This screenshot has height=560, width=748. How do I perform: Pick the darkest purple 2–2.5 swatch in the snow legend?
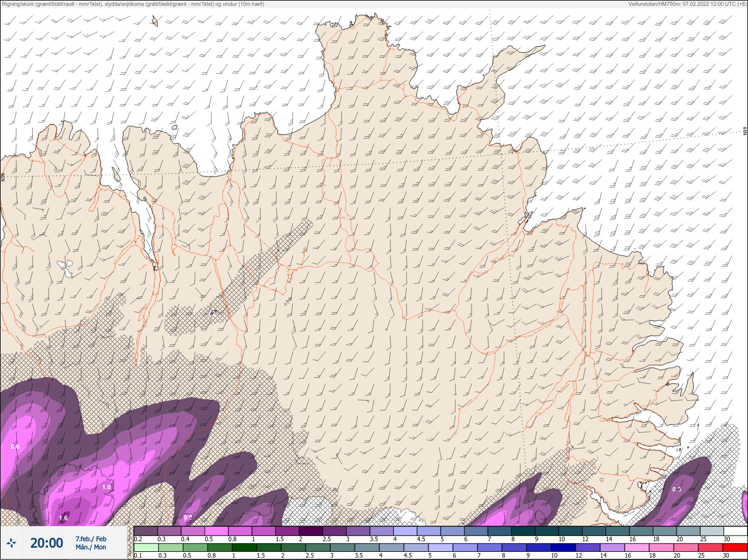click(311, 531)
